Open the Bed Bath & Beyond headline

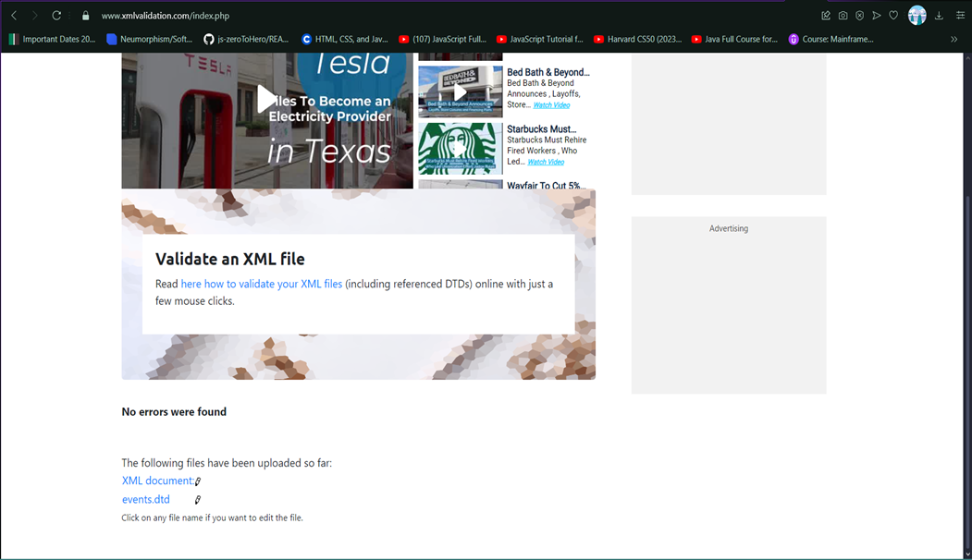(548, 72)
